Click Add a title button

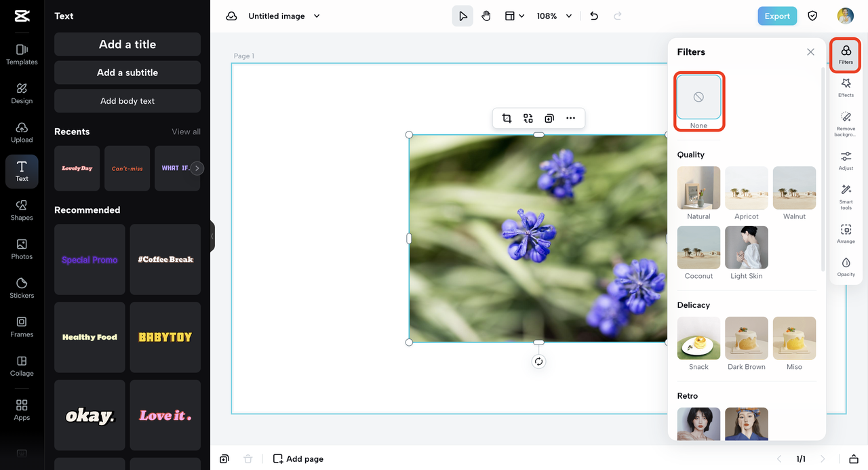point(127,44)
